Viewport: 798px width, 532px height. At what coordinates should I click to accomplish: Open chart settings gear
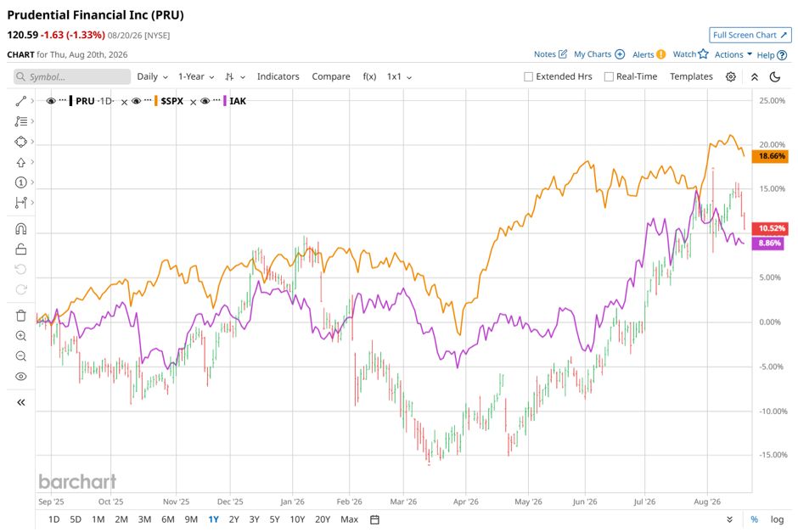(x=731, y=77)
